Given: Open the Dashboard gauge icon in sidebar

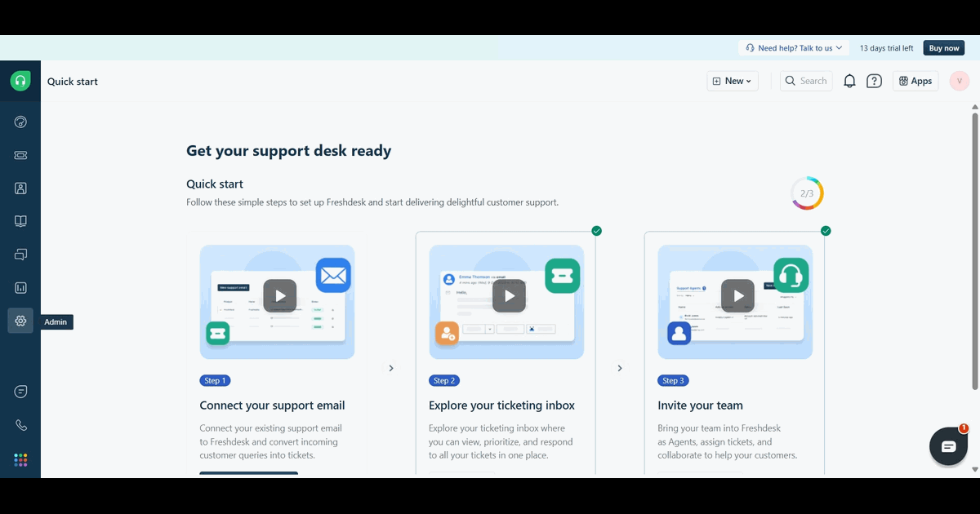Looking at the screenshot, I should point(20,122).
